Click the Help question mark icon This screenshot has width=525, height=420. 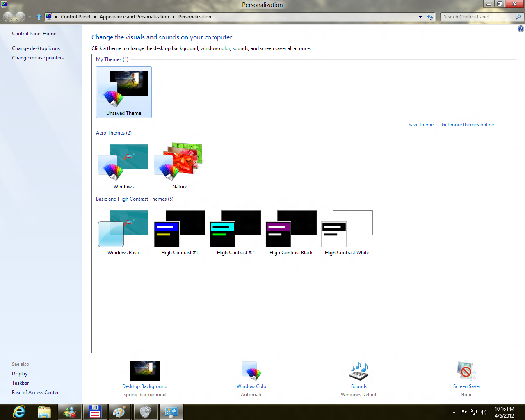click(521, 28)
